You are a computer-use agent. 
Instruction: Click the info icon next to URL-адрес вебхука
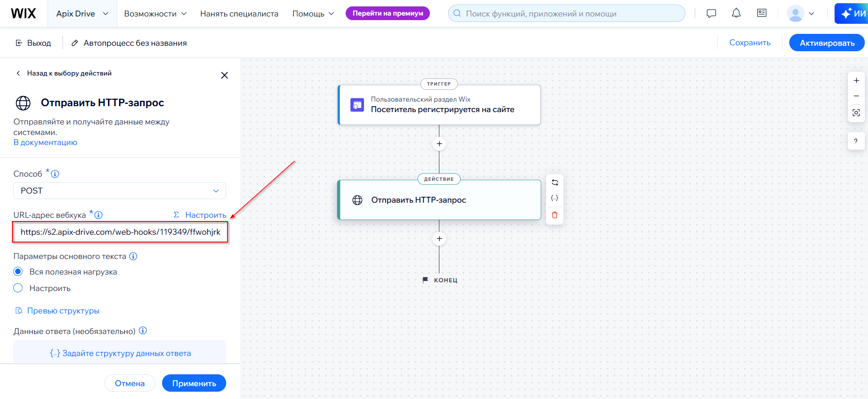pos(98,215)
